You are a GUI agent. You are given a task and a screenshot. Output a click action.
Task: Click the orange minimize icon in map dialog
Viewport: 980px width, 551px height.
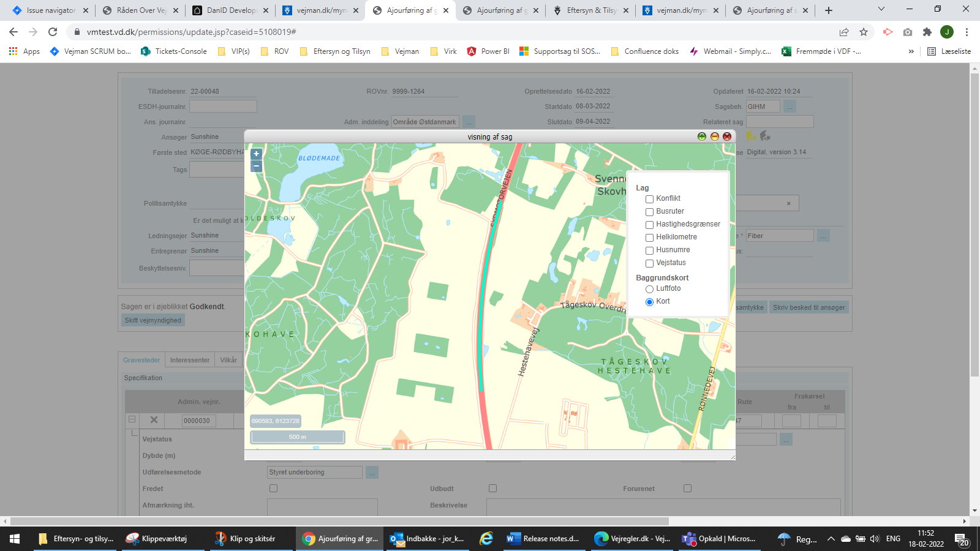coord(714,137)
